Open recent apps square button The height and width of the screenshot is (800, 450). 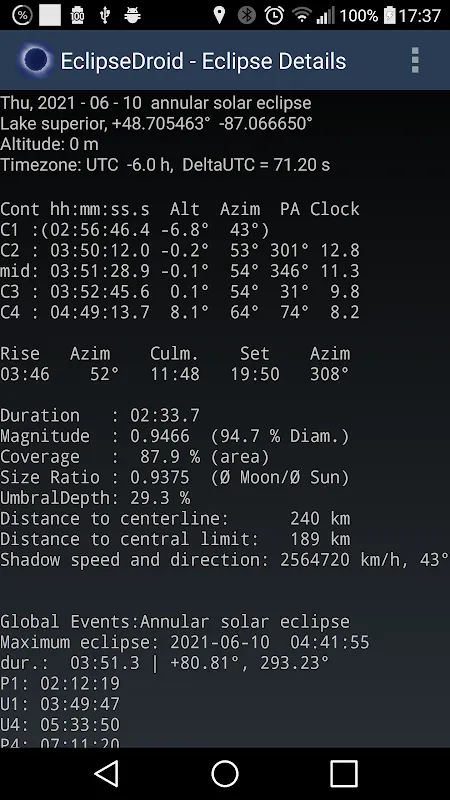tap(343, 773)
